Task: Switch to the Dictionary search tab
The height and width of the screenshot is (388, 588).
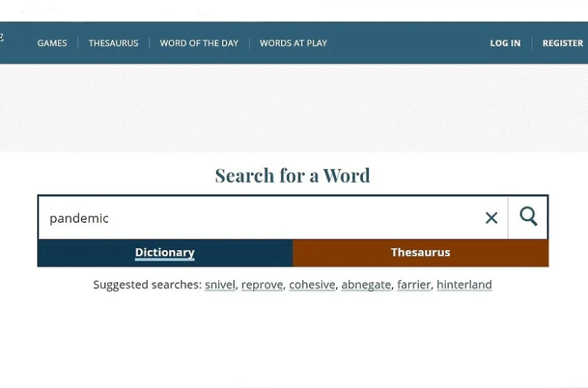Action: [165, 253]
